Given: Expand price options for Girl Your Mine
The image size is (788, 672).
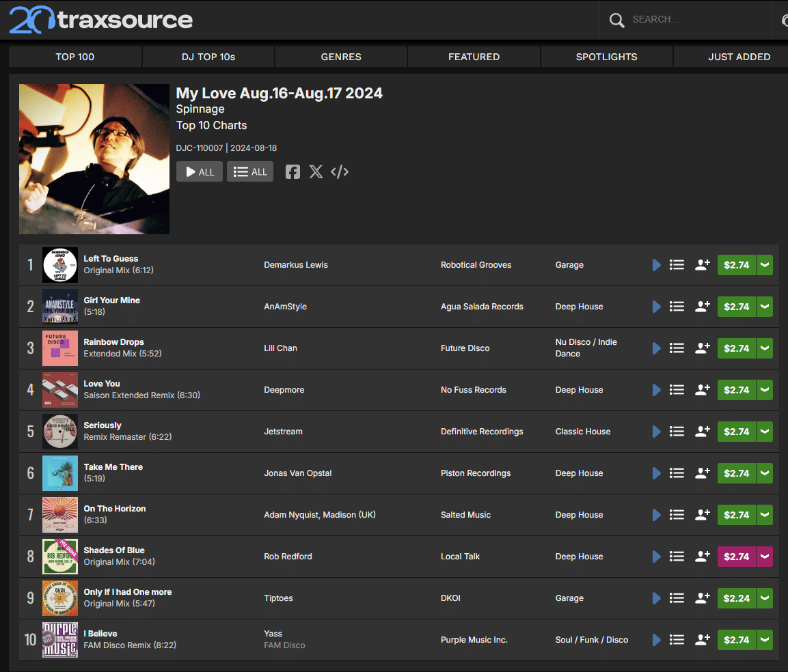Looking at the screenshot, I should tap(765, 307).
